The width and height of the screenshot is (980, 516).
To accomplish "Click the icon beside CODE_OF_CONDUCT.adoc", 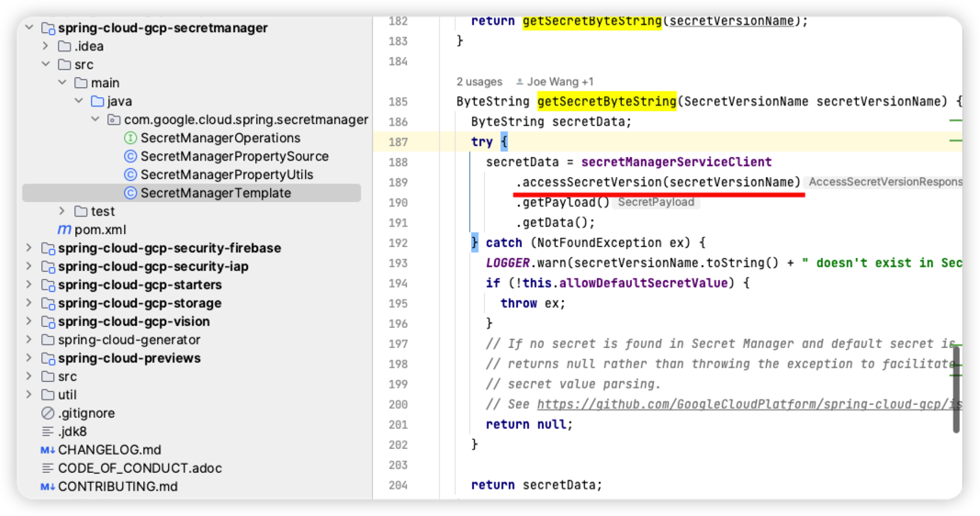I will coord(48,468).
